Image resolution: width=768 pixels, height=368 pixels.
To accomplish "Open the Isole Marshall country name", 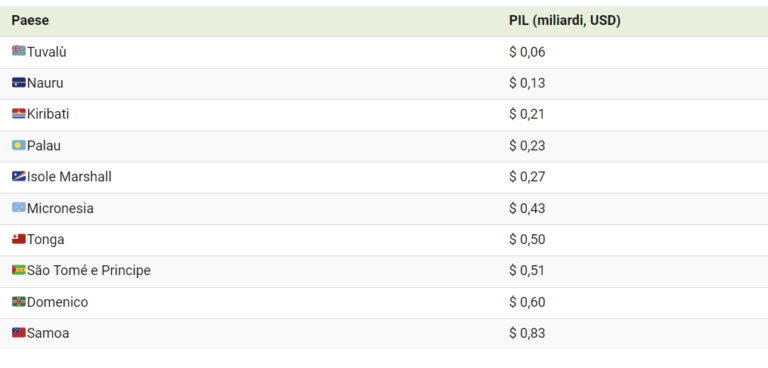I will (x=69, y=176).
